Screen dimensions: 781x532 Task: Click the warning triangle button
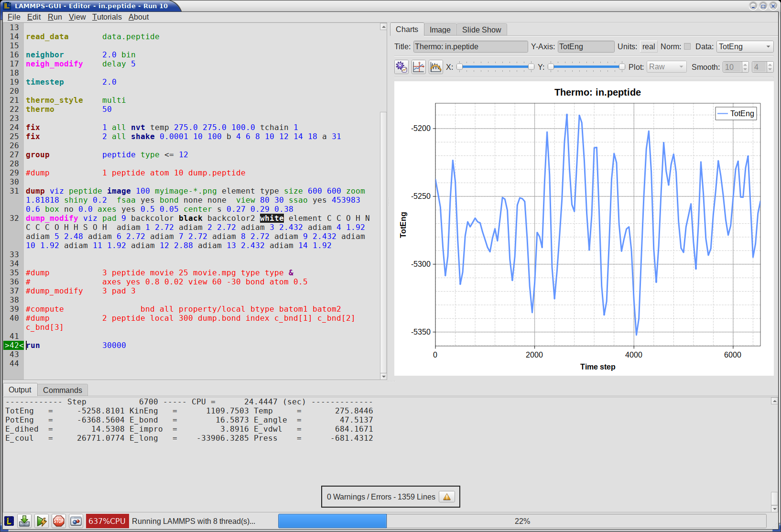(x=447, y=497)
